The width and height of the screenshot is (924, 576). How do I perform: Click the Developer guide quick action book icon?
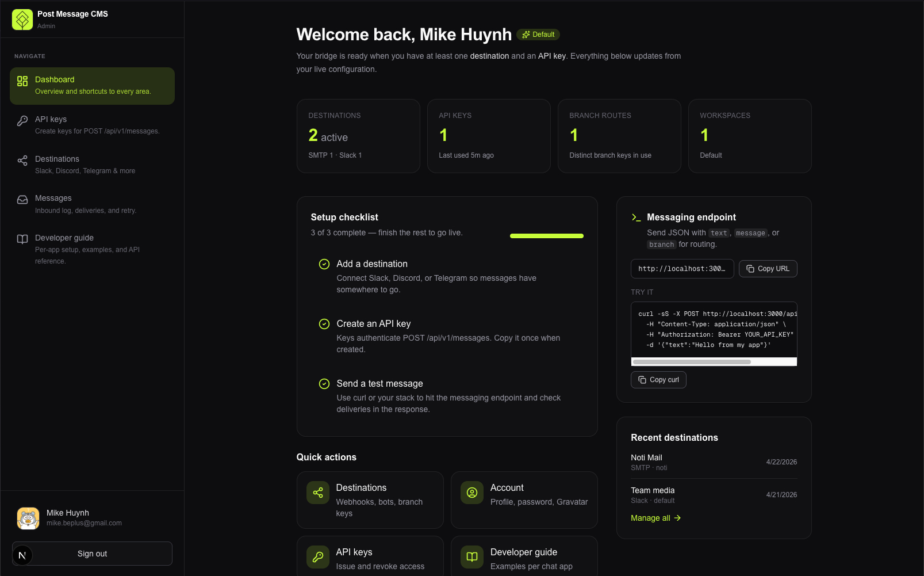click(x=472, y=557)
